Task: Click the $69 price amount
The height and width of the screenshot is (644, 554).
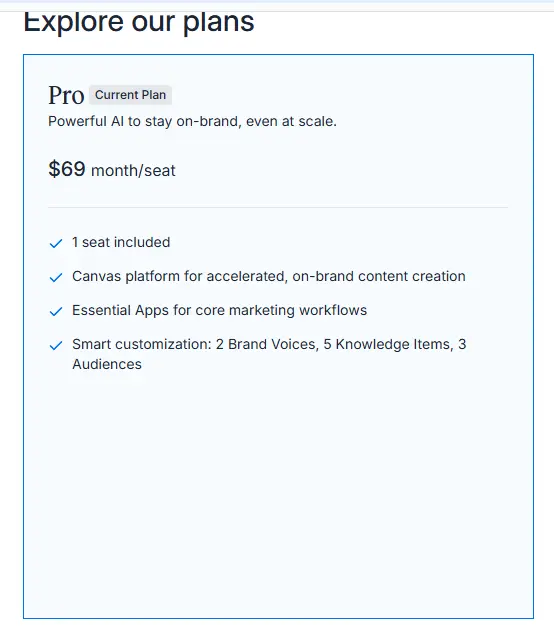Action: (67, 169)
